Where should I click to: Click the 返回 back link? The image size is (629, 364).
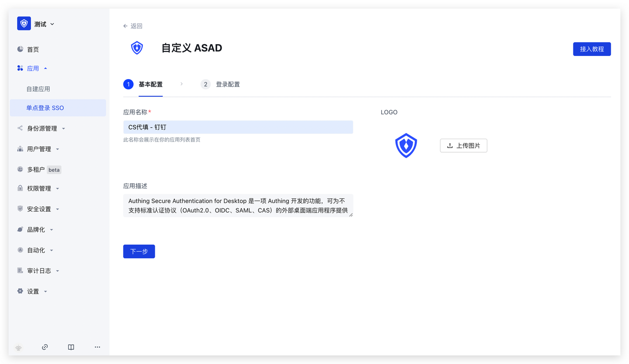(x=133, y=26)
